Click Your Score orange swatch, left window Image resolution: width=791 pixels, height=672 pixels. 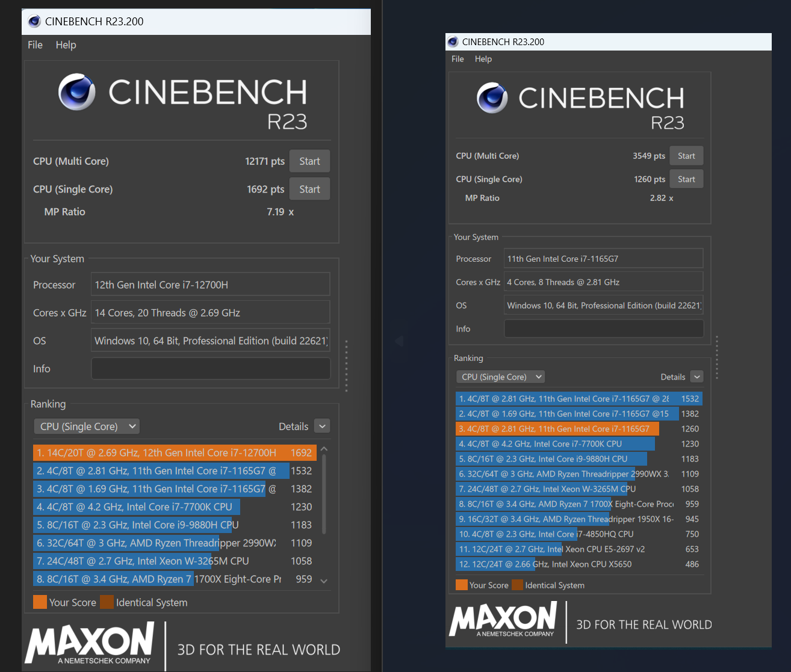pos(40,602)
